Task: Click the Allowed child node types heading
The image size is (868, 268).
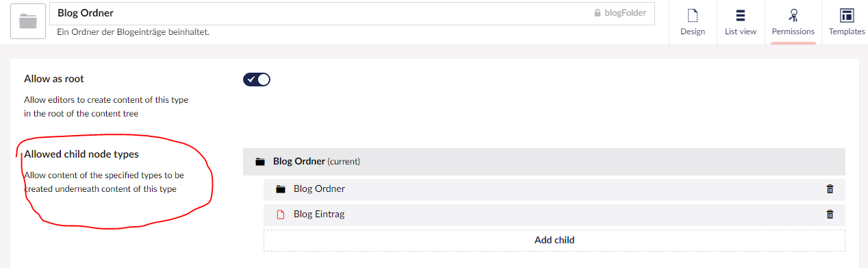Action: click(81, 154)
